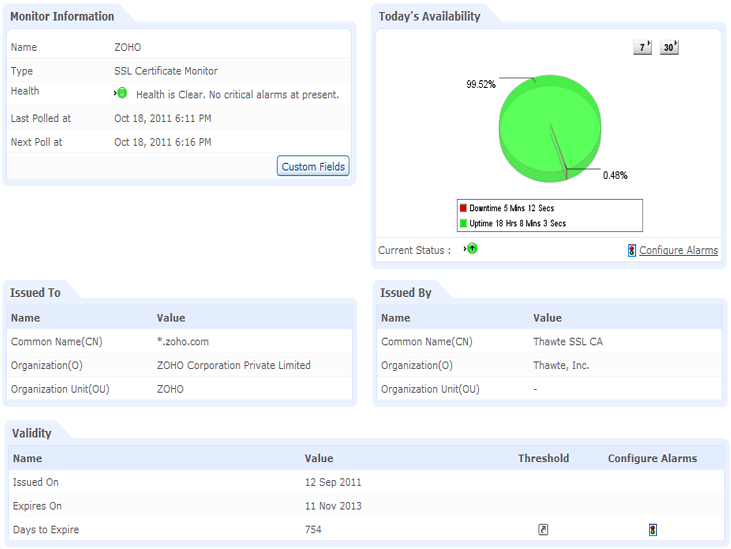Click the alarm icon beside Configure Alarms link

(631, 250)
